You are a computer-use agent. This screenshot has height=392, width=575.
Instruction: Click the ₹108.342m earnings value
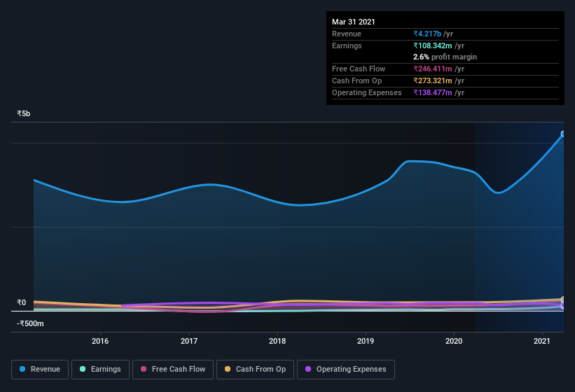[433, 45]
